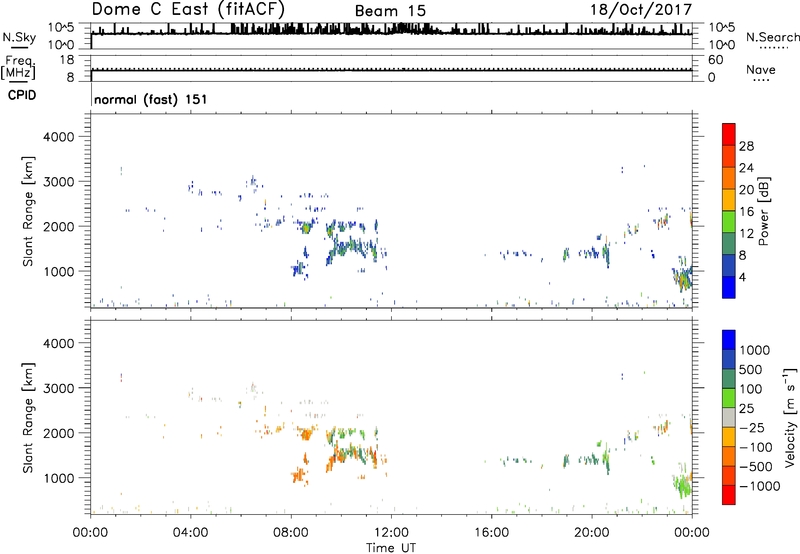Click the "12:00" time tick label
The width and height of the screenshot is (800, 554).
391,533
